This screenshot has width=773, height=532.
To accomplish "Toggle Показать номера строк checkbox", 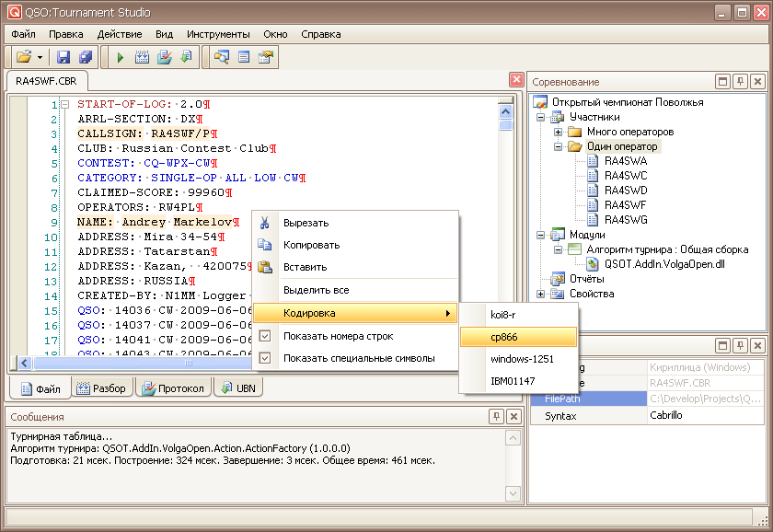I will pos(265,336).
